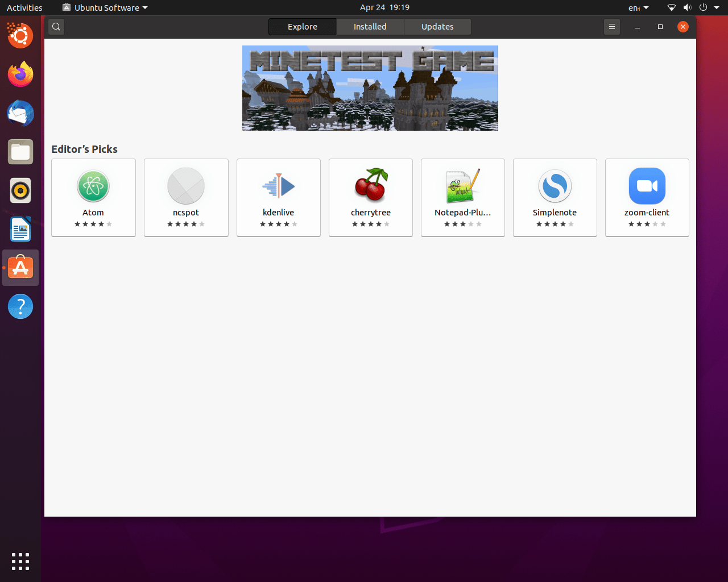728x582 pixels.
Task: Launch Thunderbird Mail from the dock
Action: pos(20,113)
